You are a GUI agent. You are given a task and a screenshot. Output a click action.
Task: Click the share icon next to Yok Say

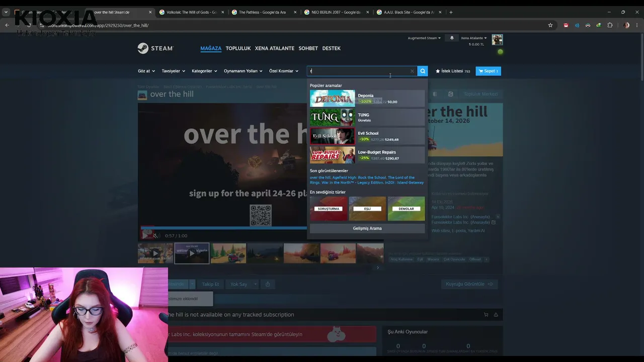tap(268, 284)
